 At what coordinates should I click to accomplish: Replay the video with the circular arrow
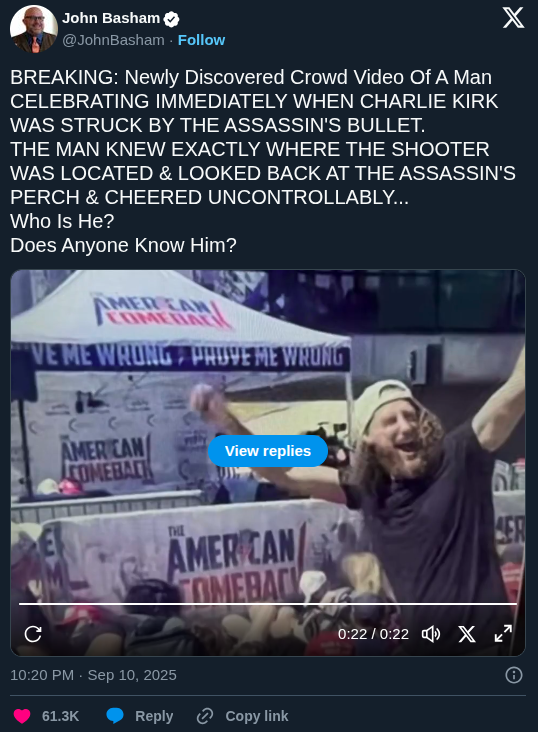pyautogui.click(x=33, y=634)
